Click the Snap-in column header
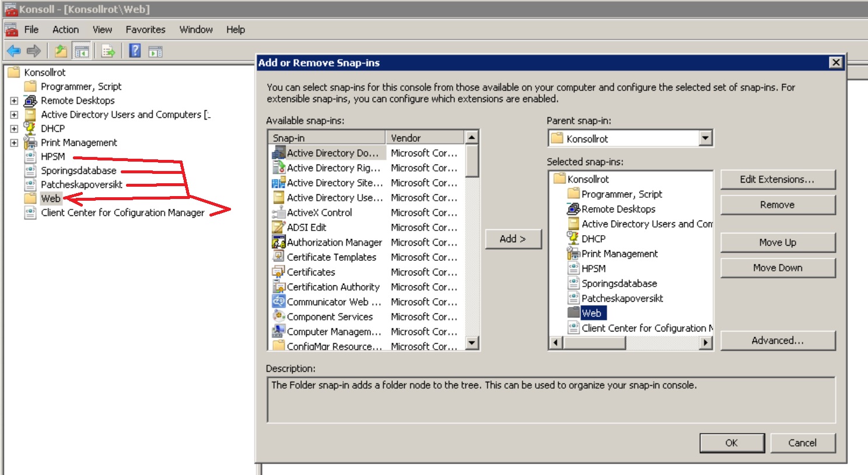This screenshot has height=475, width=868. [x=327, y=138]
